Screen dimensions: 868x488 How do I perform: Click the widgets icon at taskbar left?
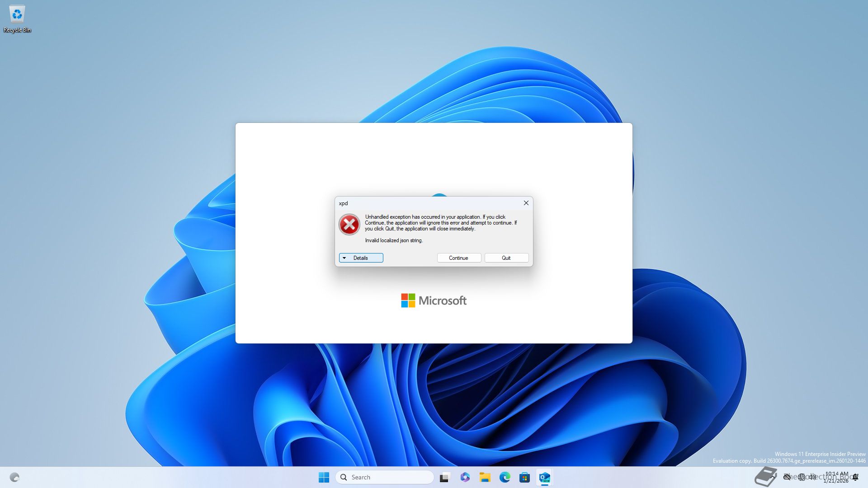[x=14, y=477]
